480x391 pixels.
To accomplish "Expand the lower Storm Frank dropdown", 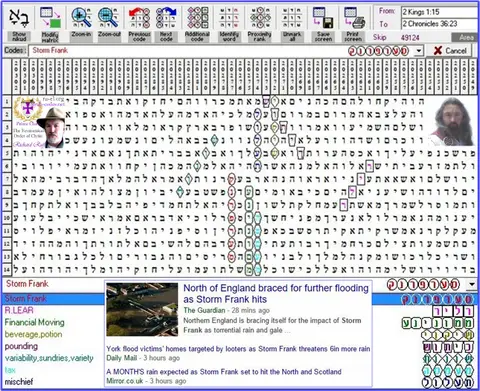I will coord(472,284).
